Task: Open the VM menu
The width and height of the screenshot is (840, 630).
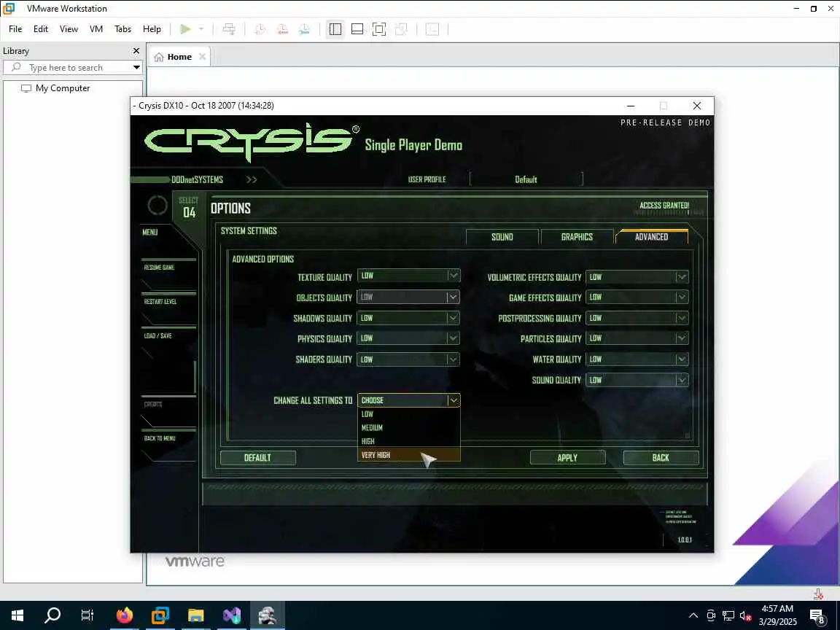Action: [96, 29]
